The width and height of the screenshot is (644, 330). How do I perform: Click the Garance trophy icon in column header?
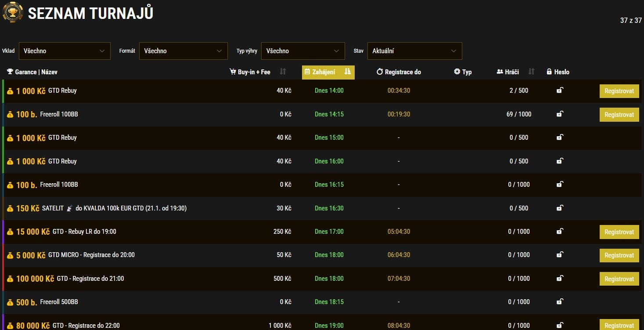(9, 72)
